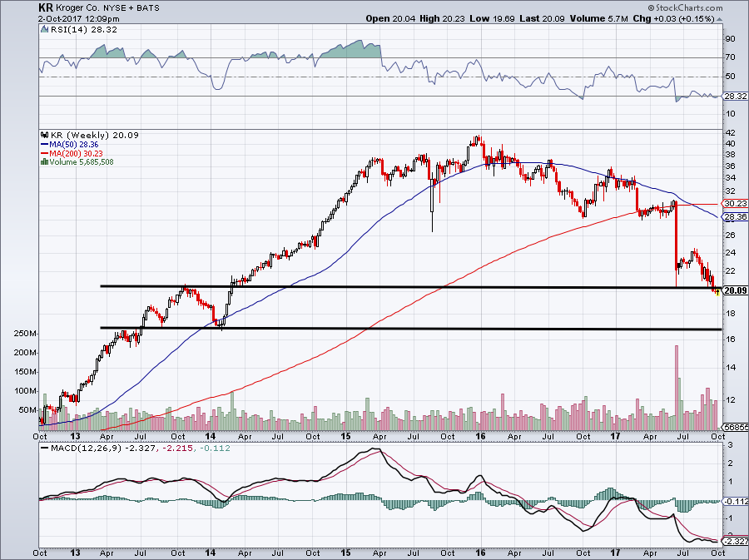Click the KR (Weekly) 20.09 legend
Image resolution: width=749 pixels, height=560 pixels.
click(x=90, y=135)
